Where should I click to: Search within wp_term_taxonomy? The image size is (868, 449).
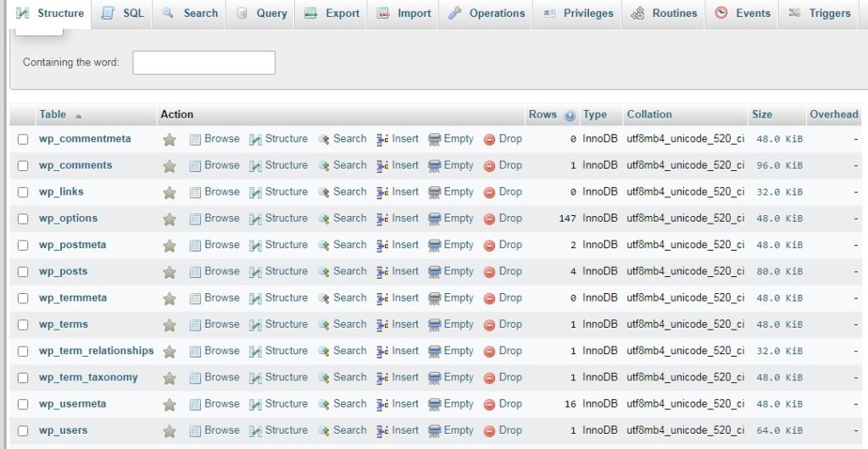342,378
